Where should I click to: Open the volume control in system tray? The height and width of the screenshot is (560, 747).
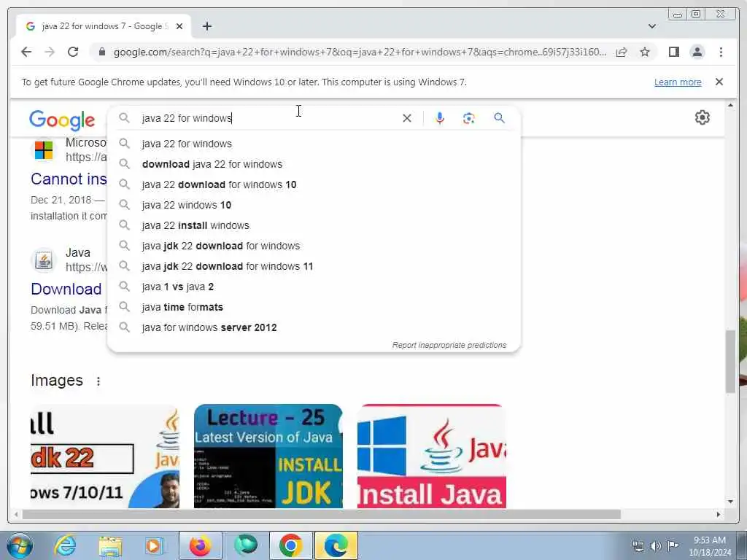(x=656, y=545)
